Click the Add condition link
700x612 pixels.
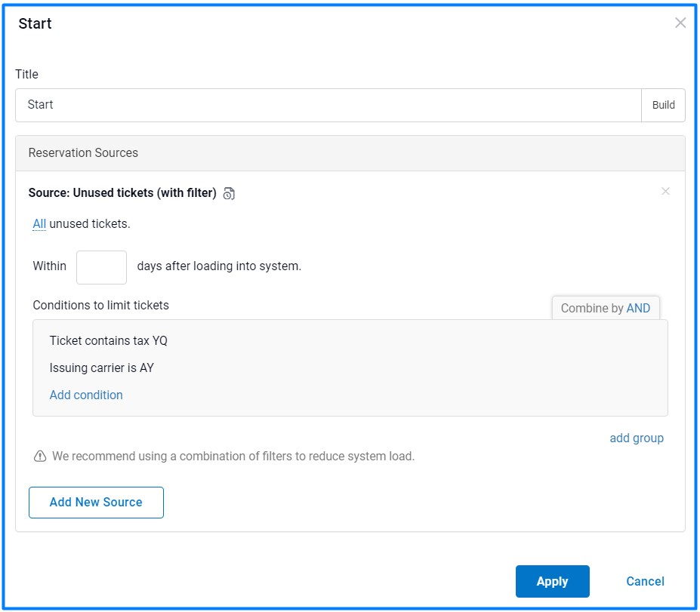pyautogui.click(x=86, y=395)
